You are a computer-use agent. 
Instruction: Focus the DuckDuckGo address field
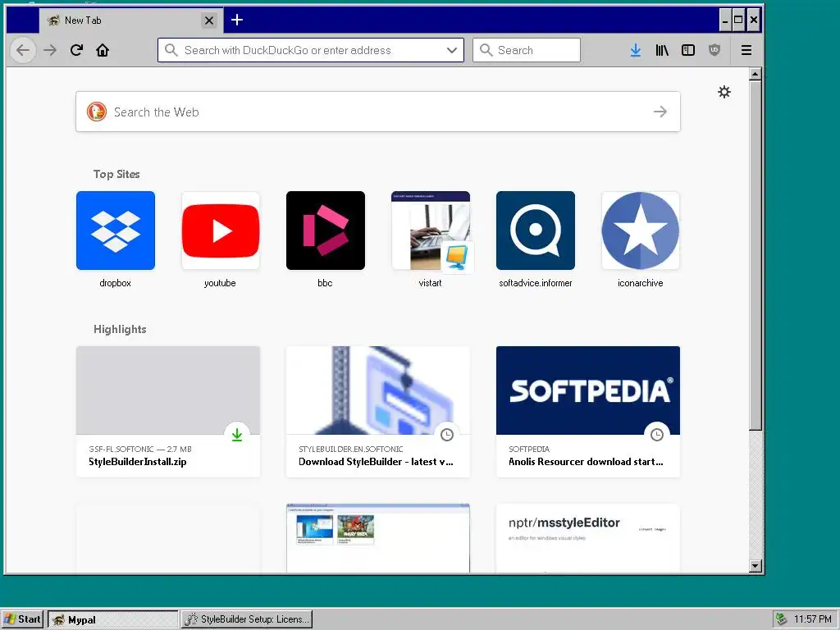point(311,50)
